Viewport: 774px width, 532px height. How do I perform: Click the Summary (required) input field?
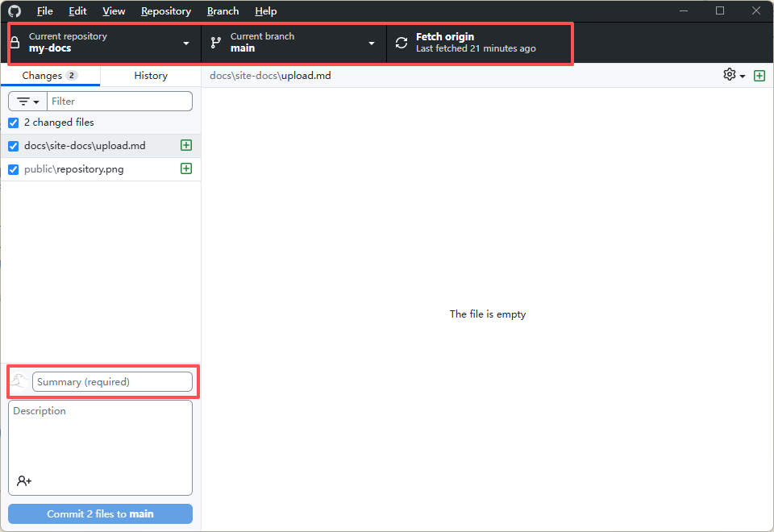point(112,381)
